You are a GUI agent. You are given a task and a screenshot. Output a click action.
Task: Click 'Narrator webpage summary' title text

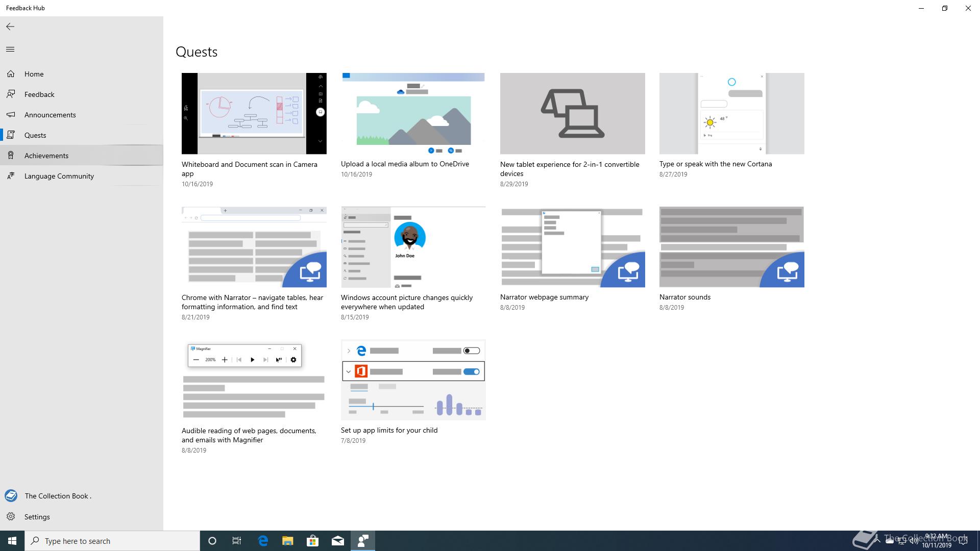coord(544,297)
